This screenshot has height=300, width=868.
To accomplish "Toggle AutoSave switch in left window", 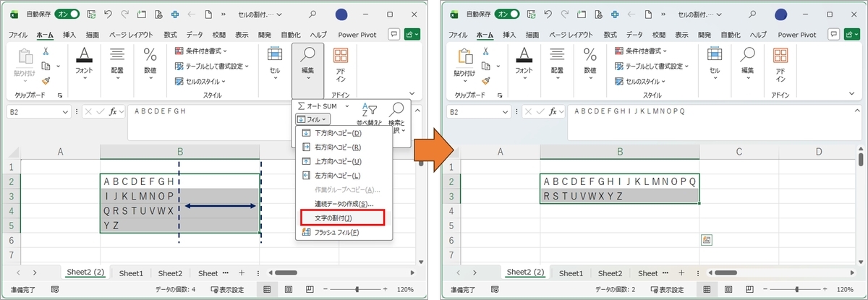I will coord(67,14).
